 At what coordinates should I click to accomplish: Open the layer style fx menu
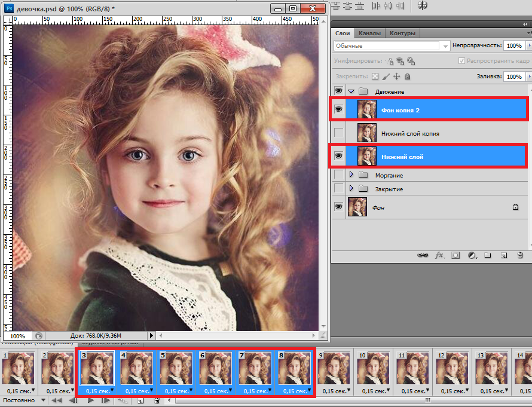(x=439, y=255)
